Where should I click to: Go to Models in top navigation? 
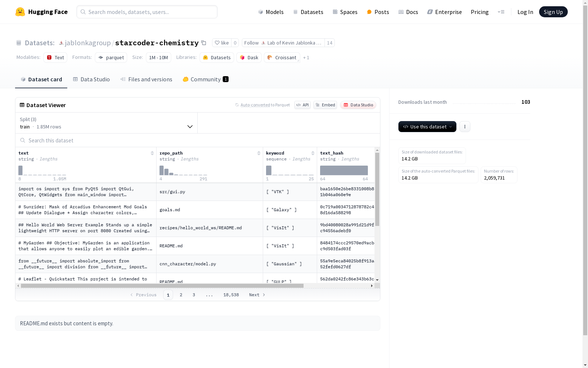[271, 12]
